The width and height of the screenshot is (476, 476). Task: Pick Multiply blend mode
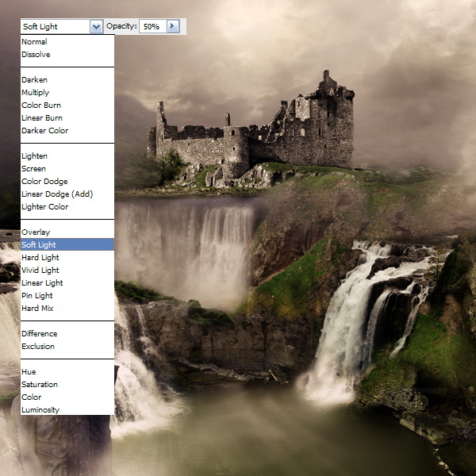(x=36, y=93)
